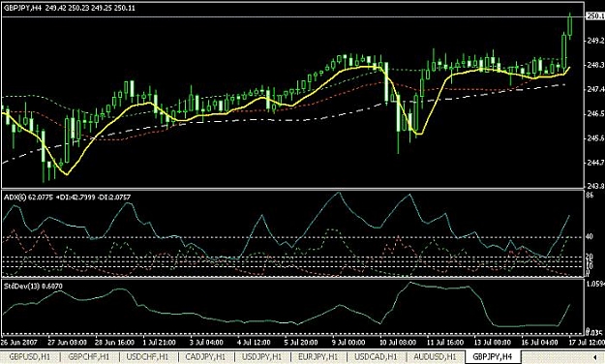Screen dimensions: 605x364
Task: Switch to the GBPUSD,H1 chart tab
Action: 30,356
